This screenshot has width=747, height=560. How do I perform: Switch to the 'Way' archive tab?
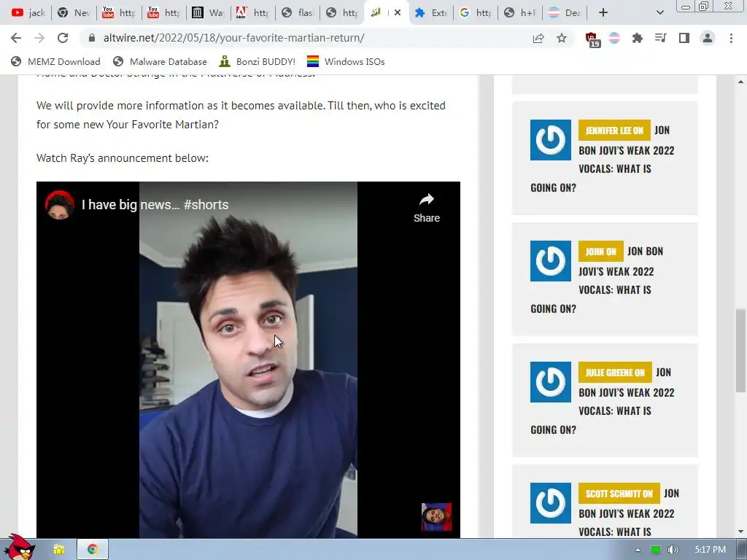pos(208,13)
